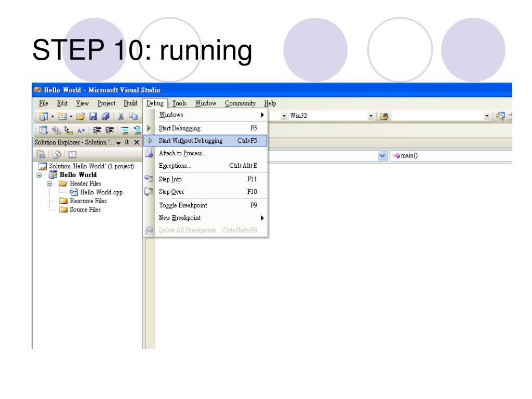Click the Cut scissors icon
532x399 pixels.
[x=121, y=116]
